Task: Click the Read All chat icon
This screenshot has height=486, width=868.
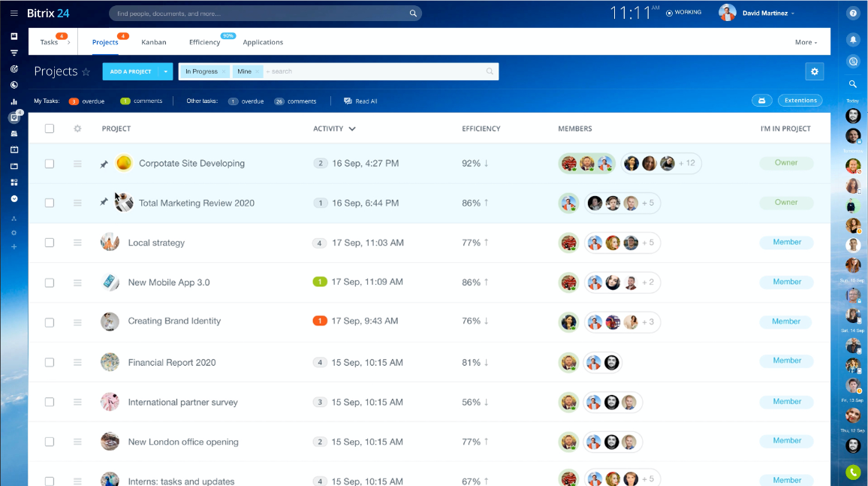Action: [x=348, y=101]
